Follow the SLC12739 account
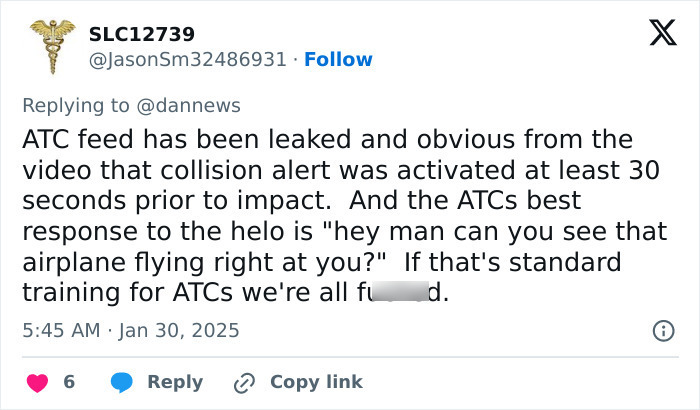This screenshot has height=410, width=700. (338, 59)
